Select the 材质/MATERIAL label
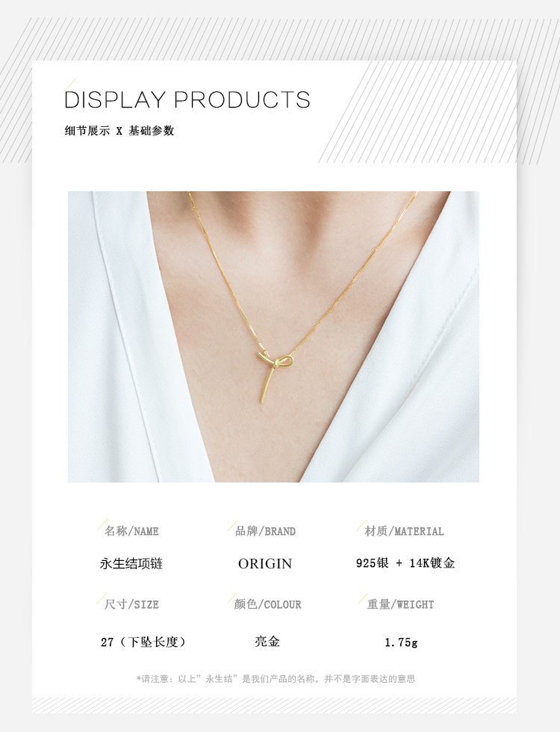The width and height of the screenshot is (560, 732). (x=404, y=531)
